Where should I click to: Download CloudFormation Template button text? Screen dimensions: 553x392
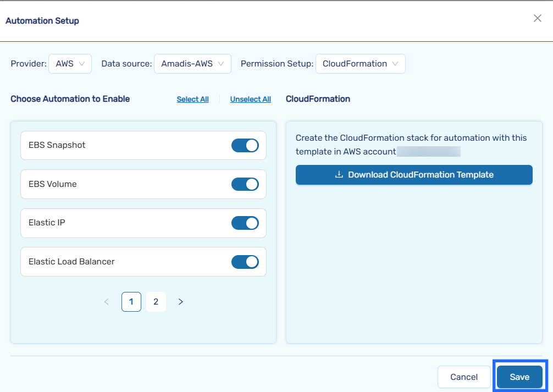(421, 175)
